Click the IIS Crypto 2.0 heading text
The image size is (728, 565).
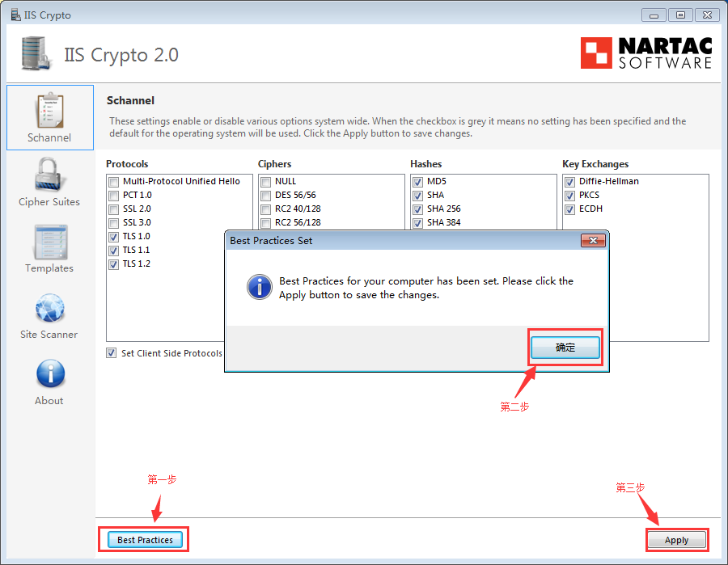pos(121,55)
